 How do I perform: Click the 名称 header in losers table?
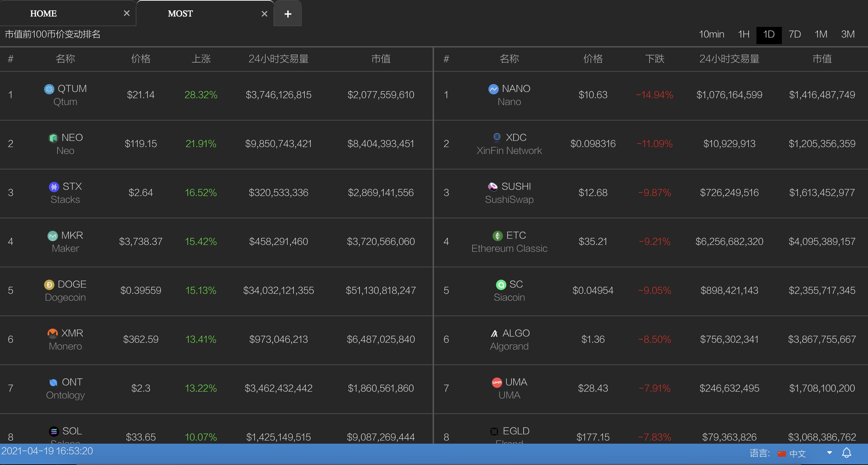pos(509,59)
